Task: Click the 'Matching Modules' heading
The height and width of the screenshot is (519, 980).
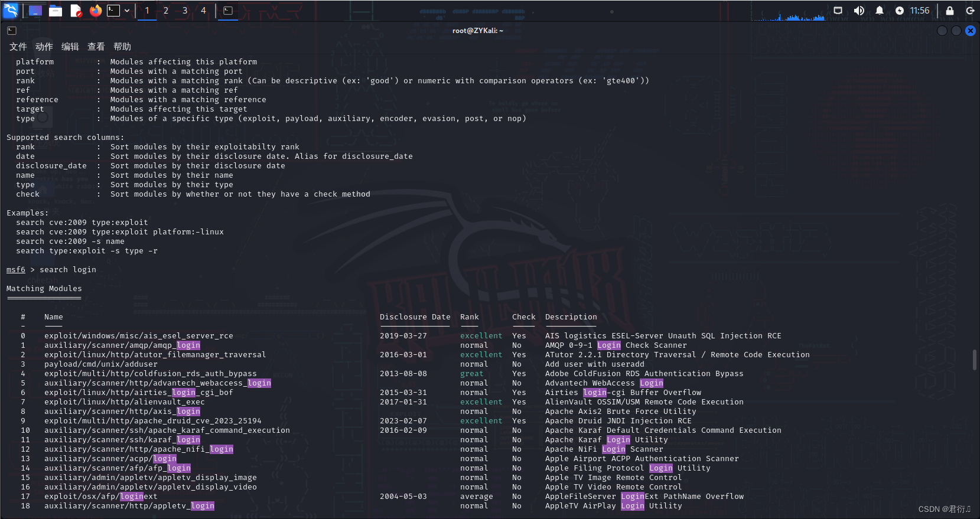Action: pos(44,289)
